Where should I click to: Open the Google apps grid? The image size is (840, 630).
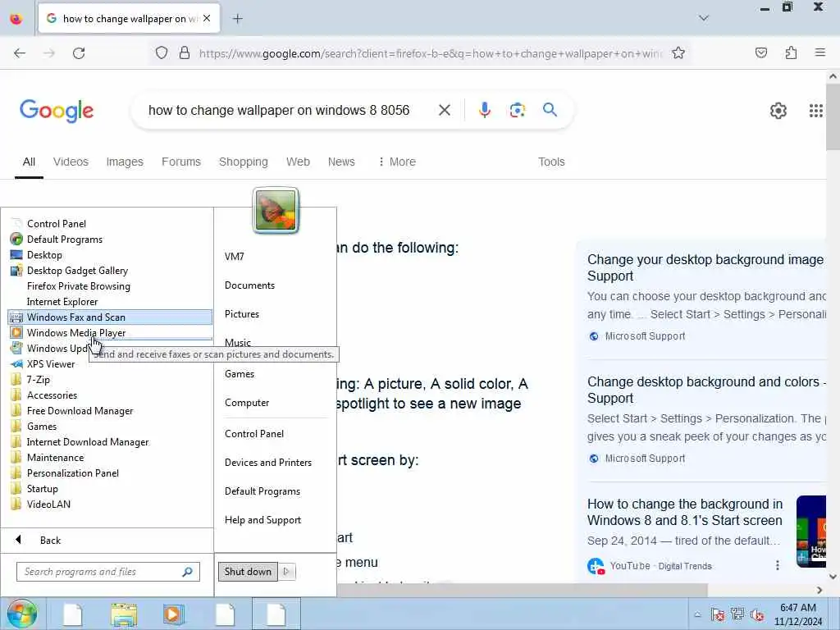pyautogui.click(x=815, y=111)
